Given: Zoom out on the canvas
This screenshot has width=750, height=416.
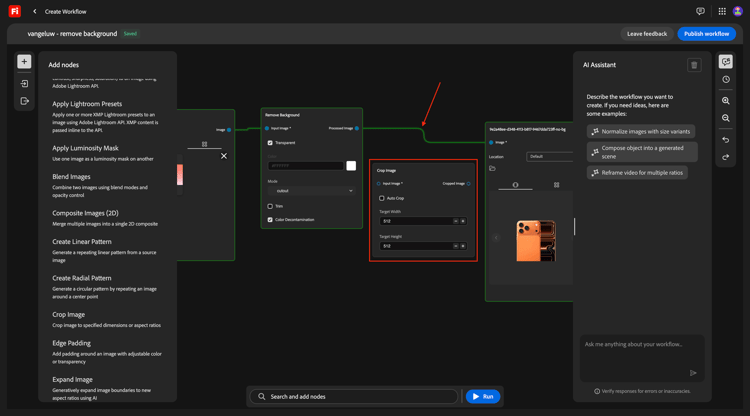Looking at the screenshot, I should click(726, 118).
